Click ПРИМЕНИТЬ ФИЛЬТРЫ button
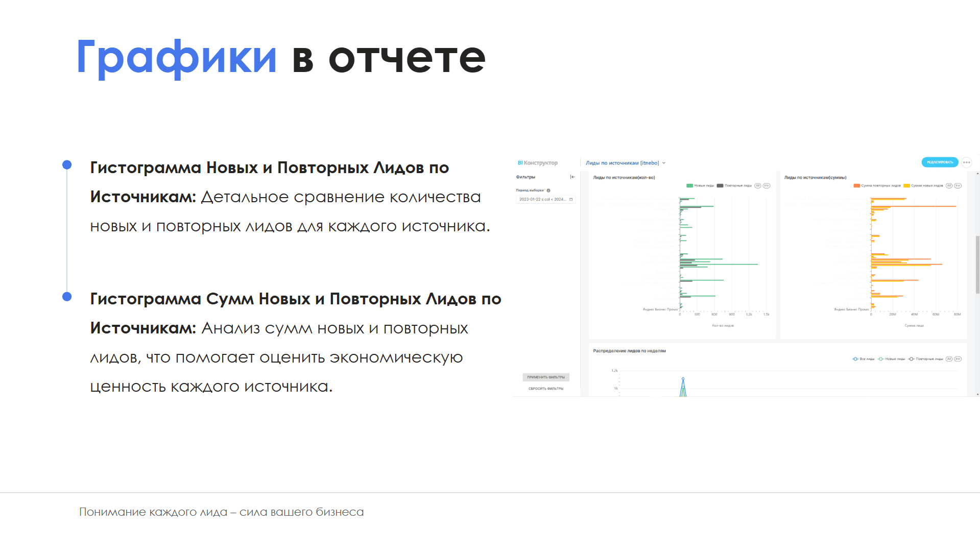 [546, 377]
